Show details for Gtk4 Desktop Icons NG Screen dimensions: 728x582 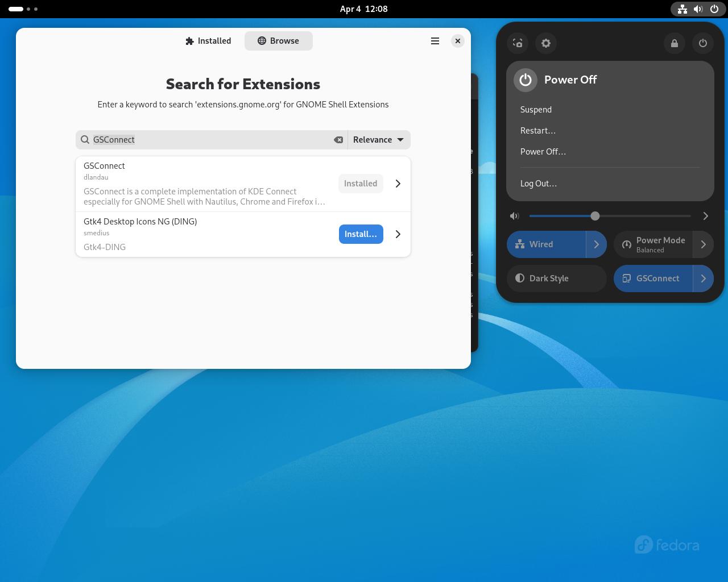click(398, 234)
